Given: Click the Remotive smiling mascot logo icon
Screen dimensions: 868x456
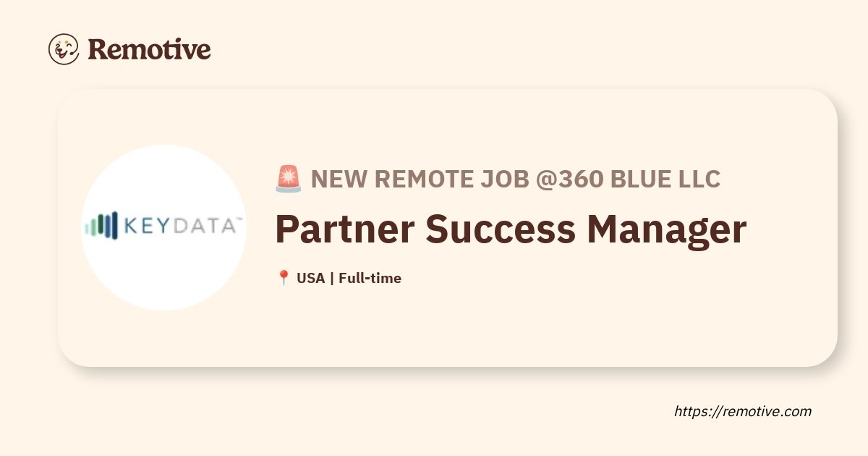Looking at the screenshot, I should pos(64,48).
